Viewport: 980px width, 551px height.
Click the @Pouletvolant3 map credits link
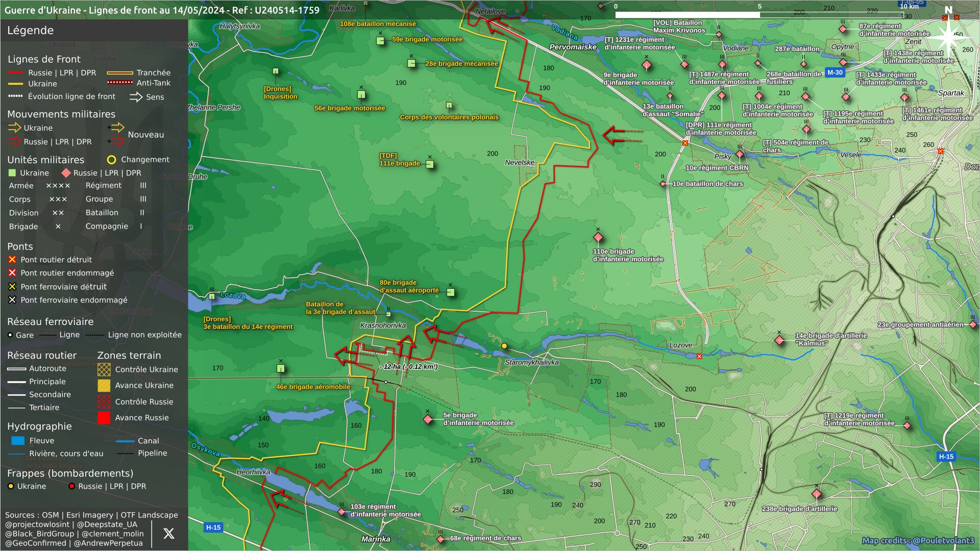coord(918,540)
